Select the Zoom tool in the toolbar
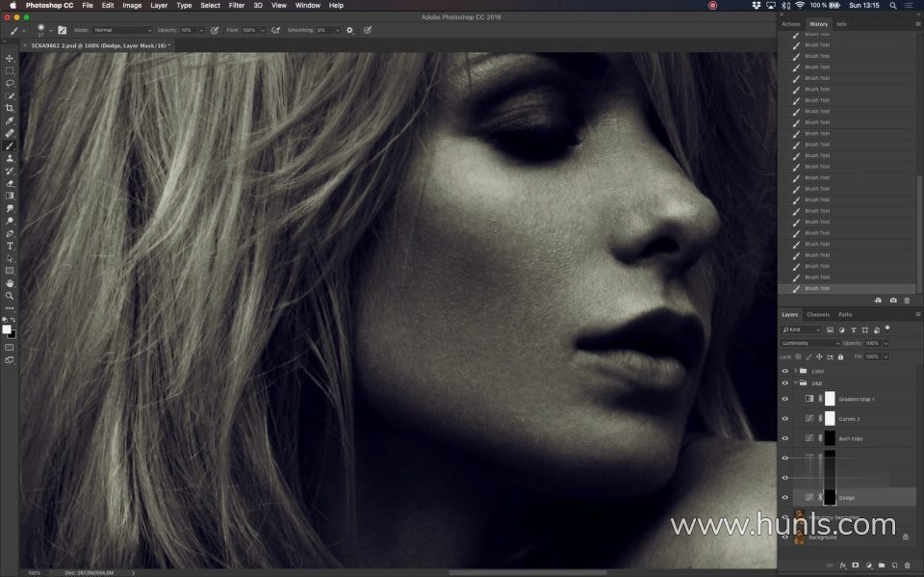The image size is (924, 577). [10, 296]
